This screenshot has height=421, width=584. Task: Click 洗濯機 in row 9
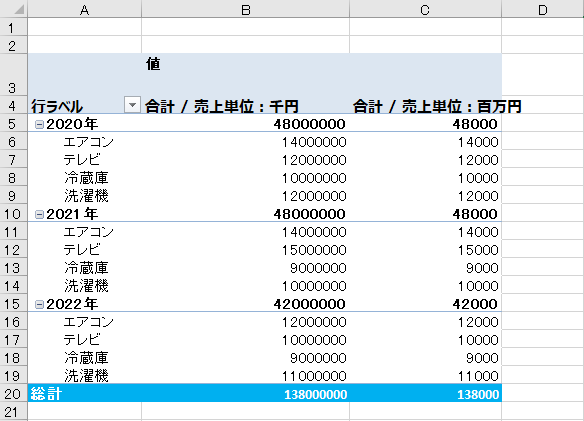86,196
